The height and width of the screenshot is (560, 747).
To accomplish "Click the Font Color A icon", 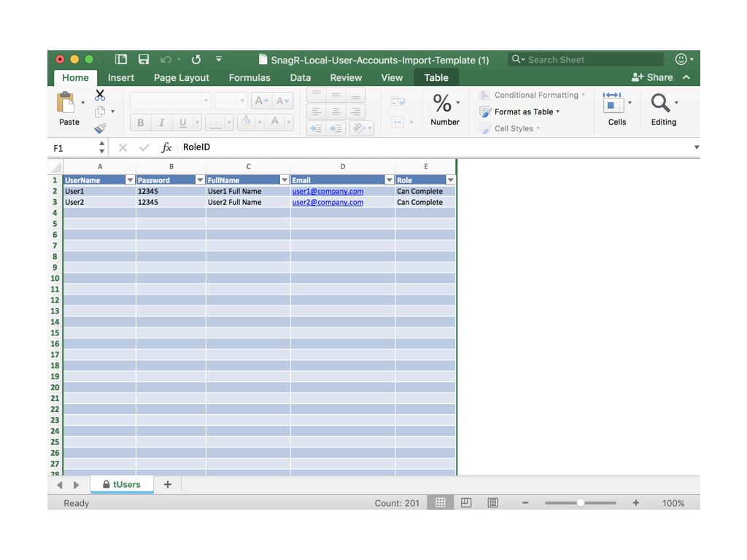I will click(275, 122).
